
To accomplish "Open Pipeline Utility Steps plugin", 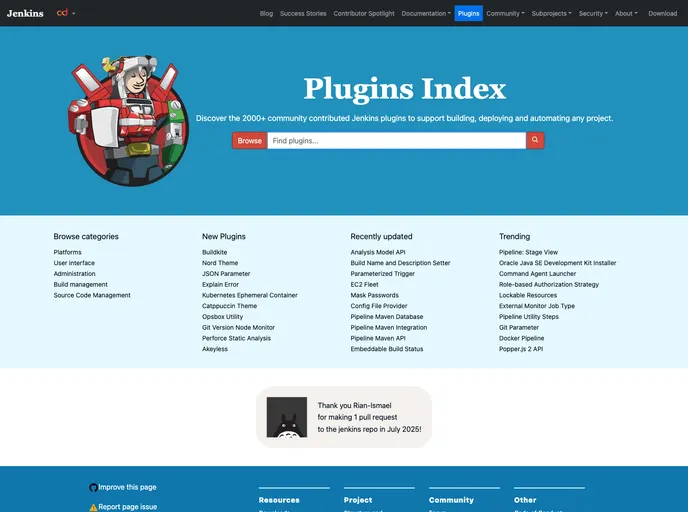I will click(529, 317).
